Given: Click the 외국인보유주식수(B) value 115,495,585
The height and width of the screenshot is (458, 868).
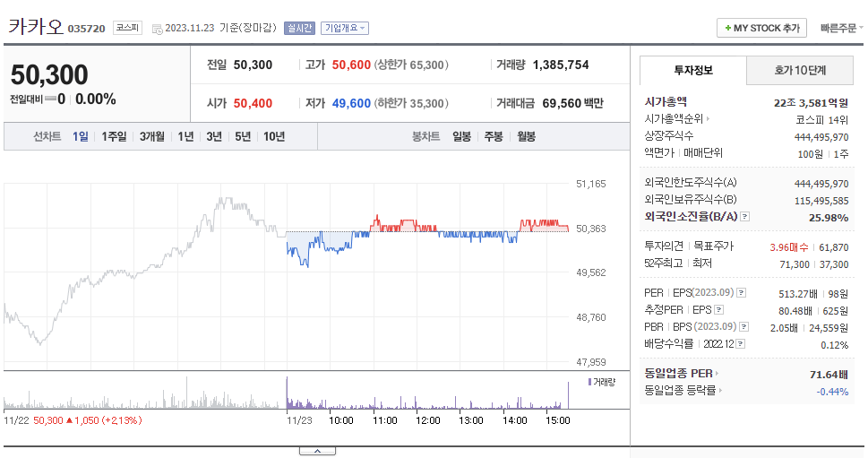Looking at the screenshot, I should pyautogui.click(x=821, y=201).
